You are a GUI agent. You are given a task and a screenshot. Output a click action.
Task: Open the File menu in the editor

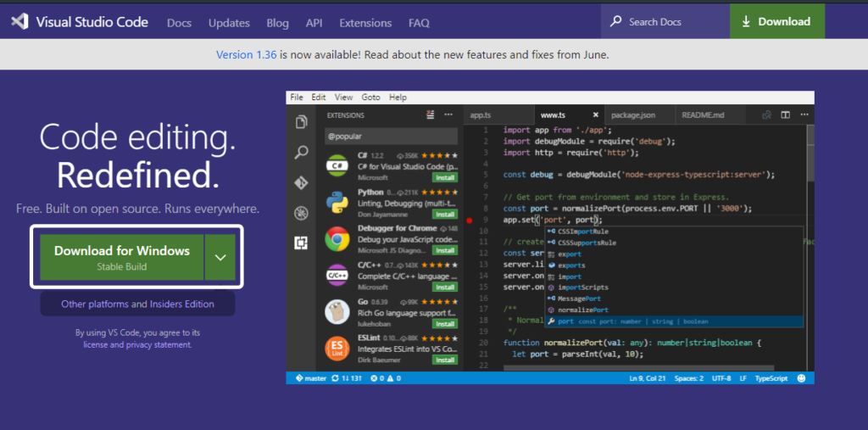297,97
